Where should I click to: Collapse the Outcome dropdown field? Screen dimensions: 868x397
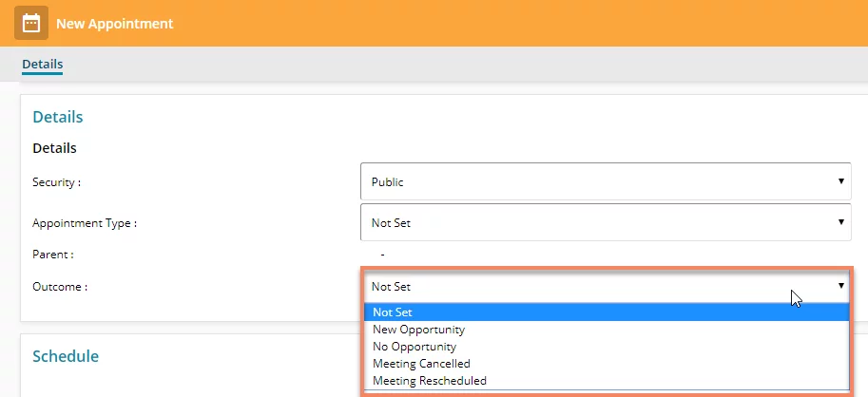(606, 287)
